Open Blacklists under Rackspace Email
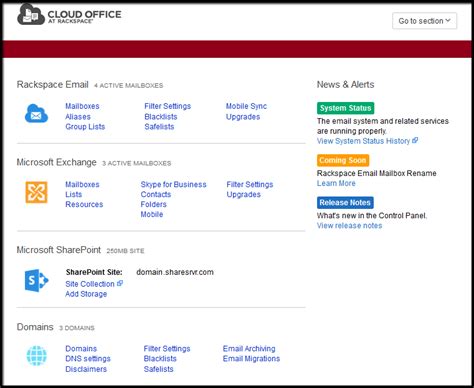This screenshot has height=388, width=474. point(161,117)
